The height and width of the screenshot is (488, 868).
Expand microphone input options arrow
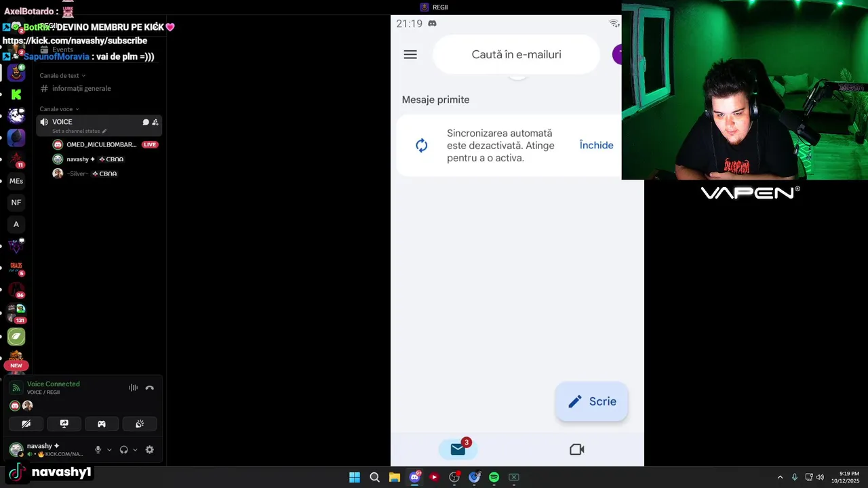tap(109, 449)
